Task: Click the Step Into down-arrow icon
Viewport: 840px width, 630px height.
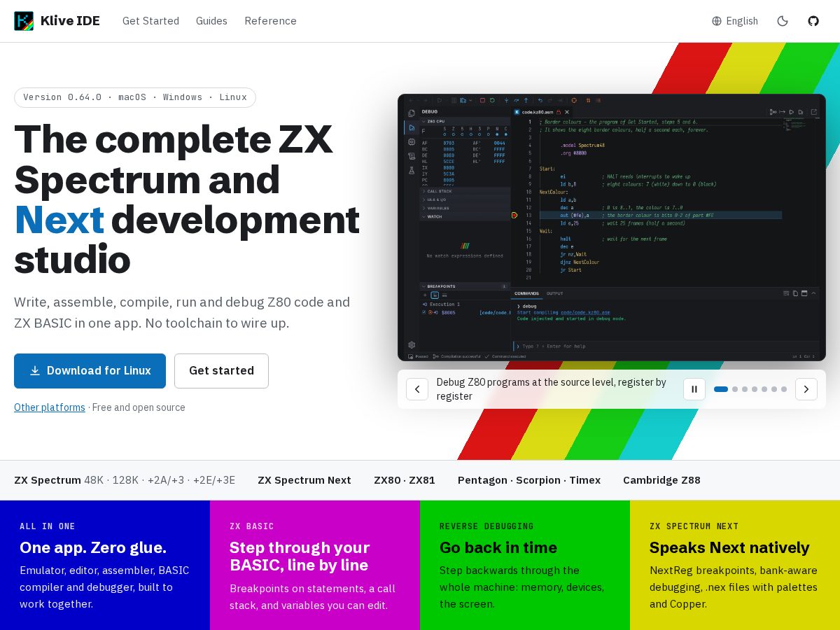Action: (x=507, y=101)
